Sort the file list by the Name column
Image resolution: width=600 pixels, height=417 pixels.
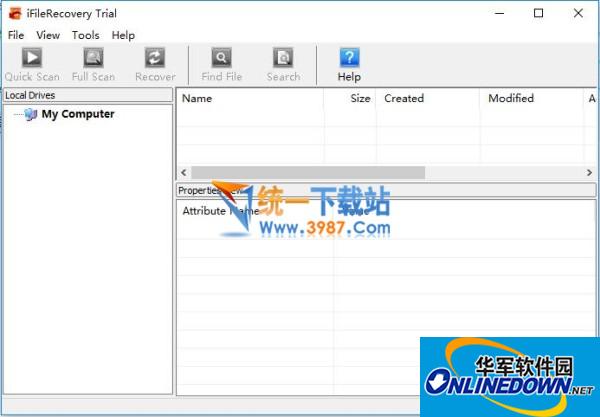point(250,98)
